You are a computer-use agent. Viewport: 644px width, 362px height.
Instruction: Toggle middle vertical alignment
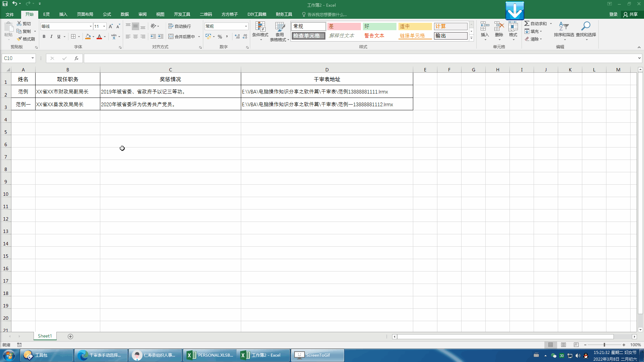(x=136, y=26)
